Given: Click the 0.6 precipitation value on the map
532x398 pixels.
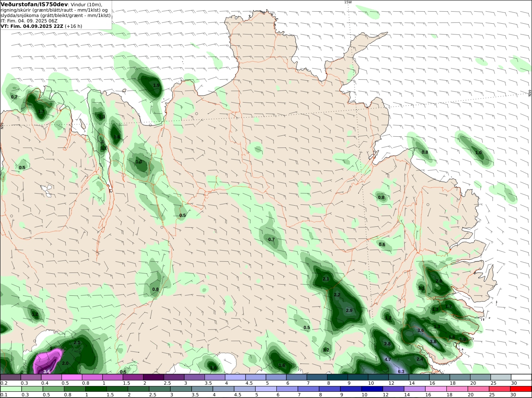Looking at the screenshot, I should 382,244.
